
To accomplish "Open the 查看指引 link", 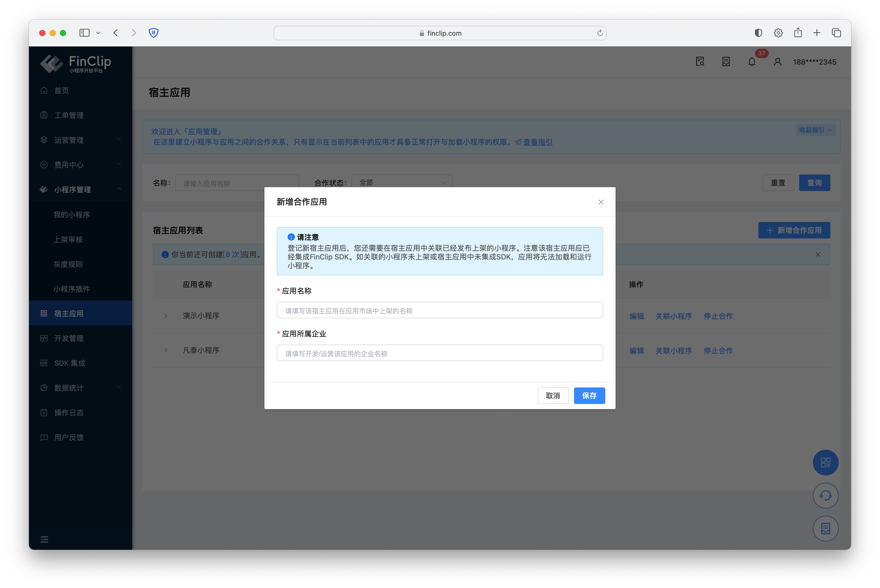I will (x=538, y=142).
